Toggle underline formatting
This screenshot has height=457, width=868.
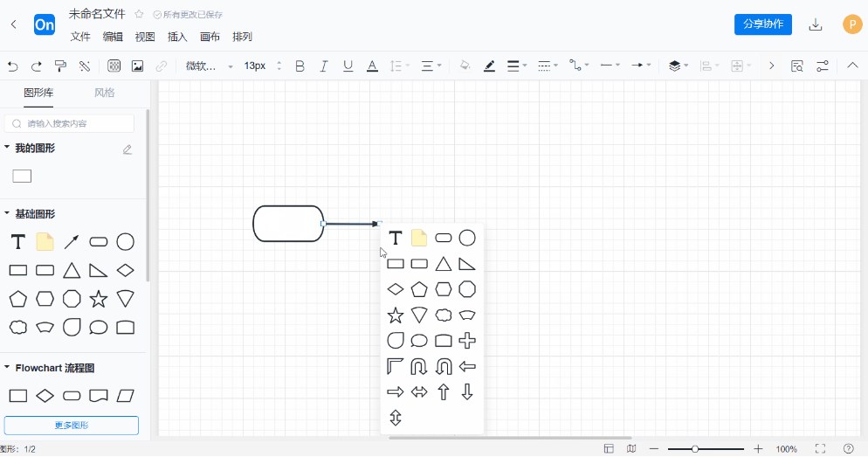pos(348,66)
